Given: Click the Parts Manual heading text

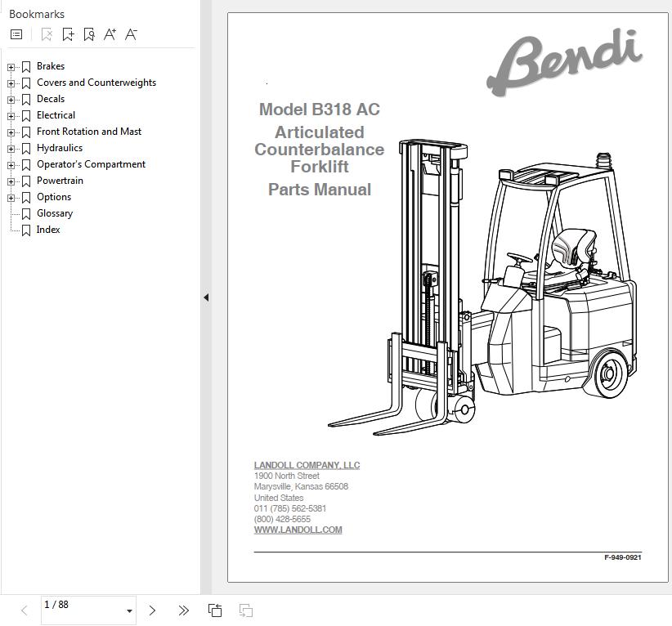Looking at the screenshot, I should [x=320, y=190].
